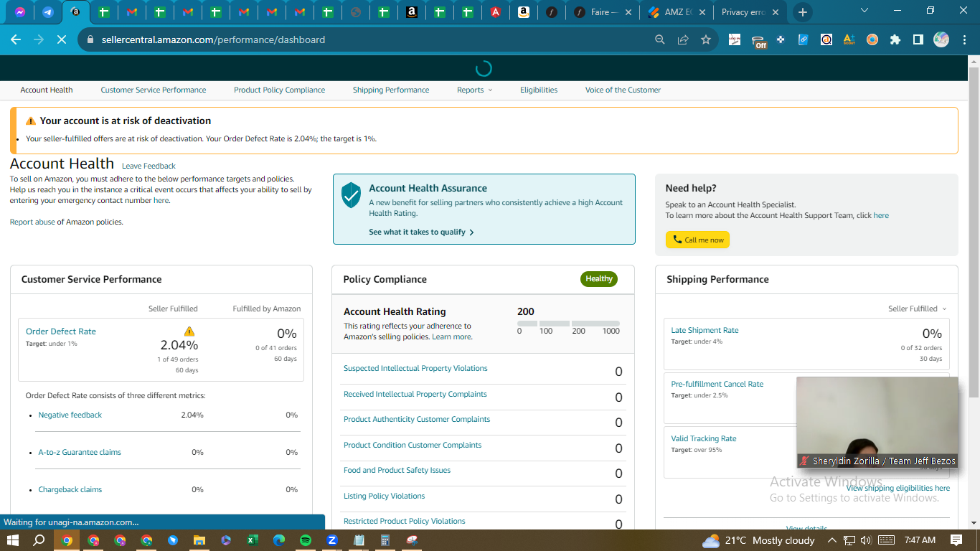Open the tab search dropdown
Screen dimensions: 980x551
pyautogui.click(x=864, y=11)
